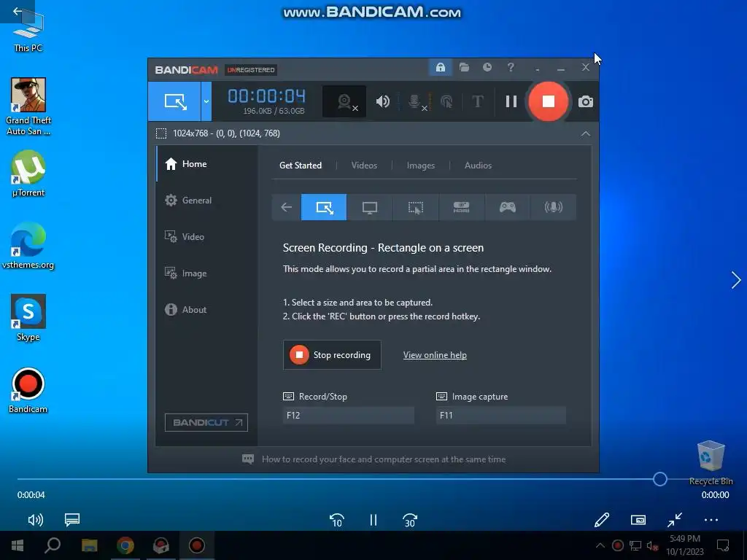Open Chrome from the taskbar
Screen dimensions: 747x560
point(125,545)
